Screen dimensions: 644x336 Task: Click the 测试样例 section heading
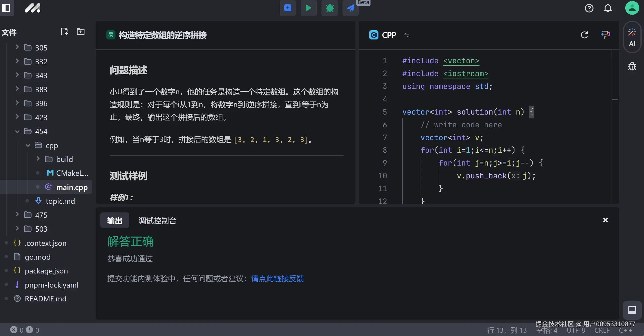128,176
